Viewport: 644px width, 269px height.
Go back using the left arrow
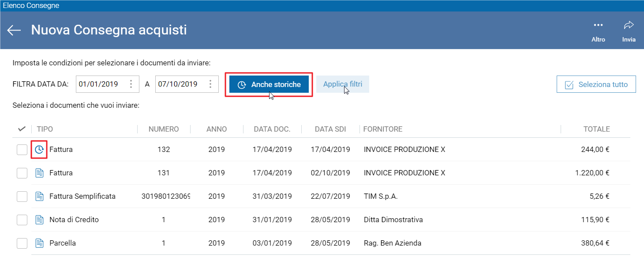pyautogui.click(x=14, y=30)
